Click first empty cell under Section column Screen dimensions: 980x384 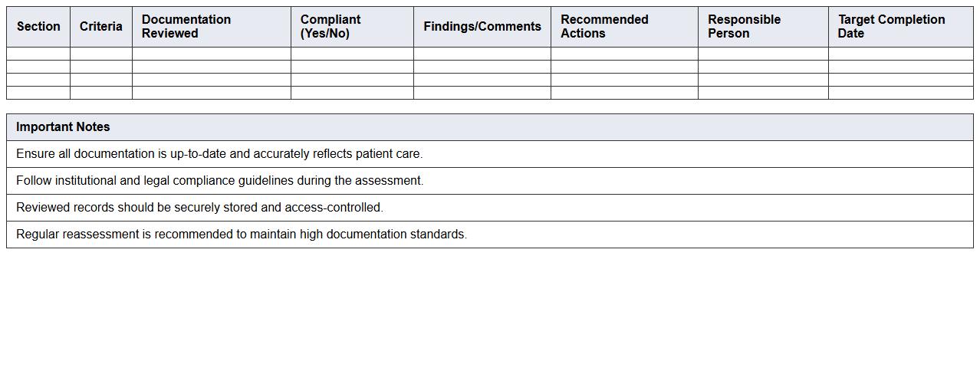[x=38, y=54]
